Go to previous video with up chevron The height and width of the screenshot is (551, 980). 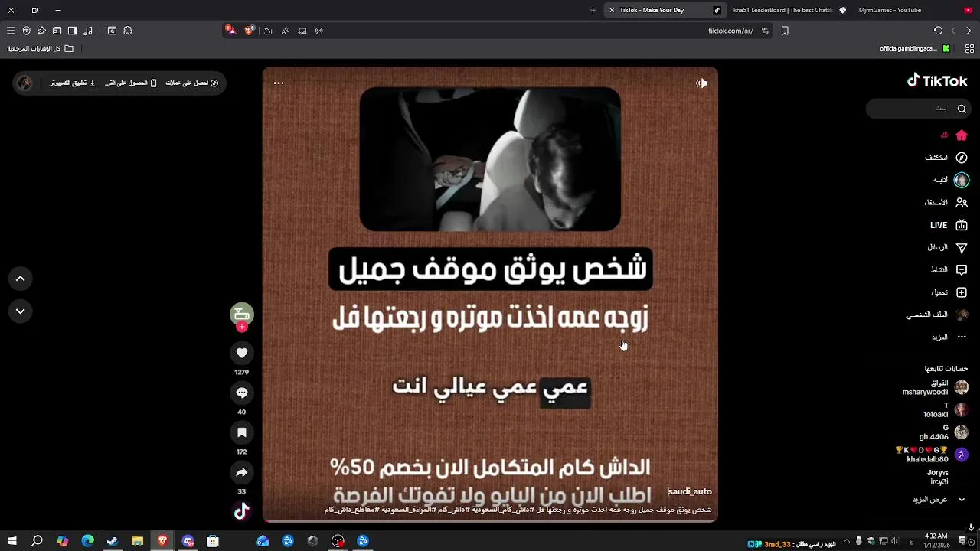tap(21, 279)
